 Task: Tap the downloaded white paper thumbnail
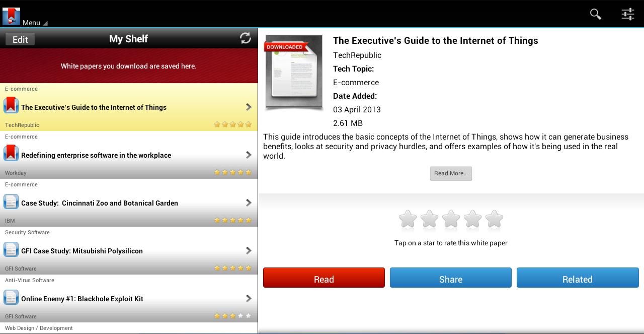[x=294, y=72]
